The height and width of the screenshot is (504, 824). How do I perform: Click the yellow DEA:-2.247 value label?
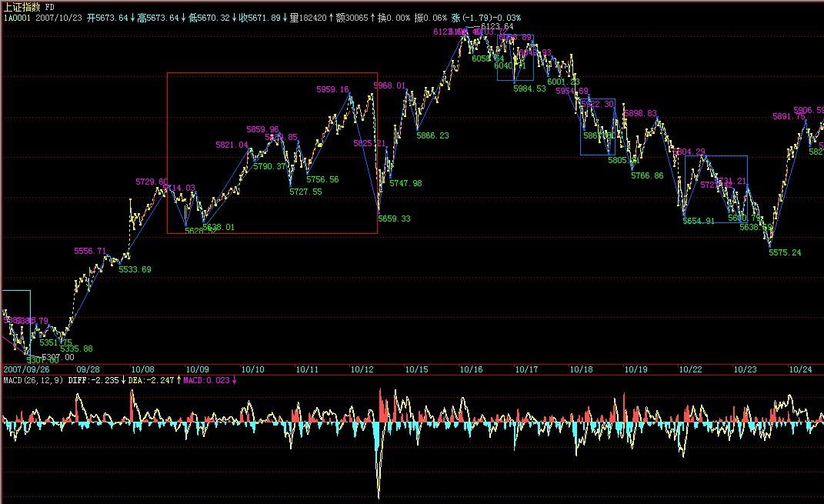coord(151,379)
